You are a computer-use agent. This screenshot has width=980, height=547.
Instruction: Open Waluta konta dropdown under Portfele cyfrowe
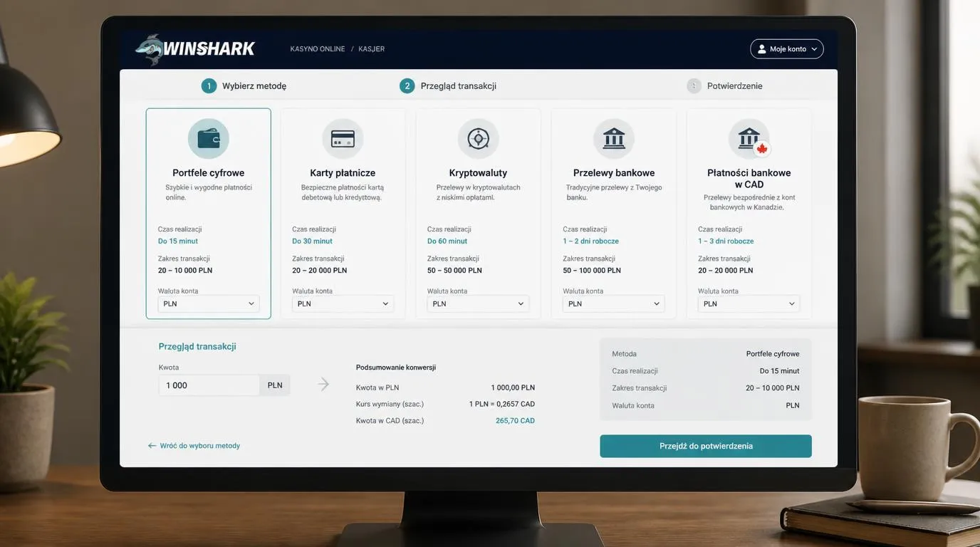[209, 303]
